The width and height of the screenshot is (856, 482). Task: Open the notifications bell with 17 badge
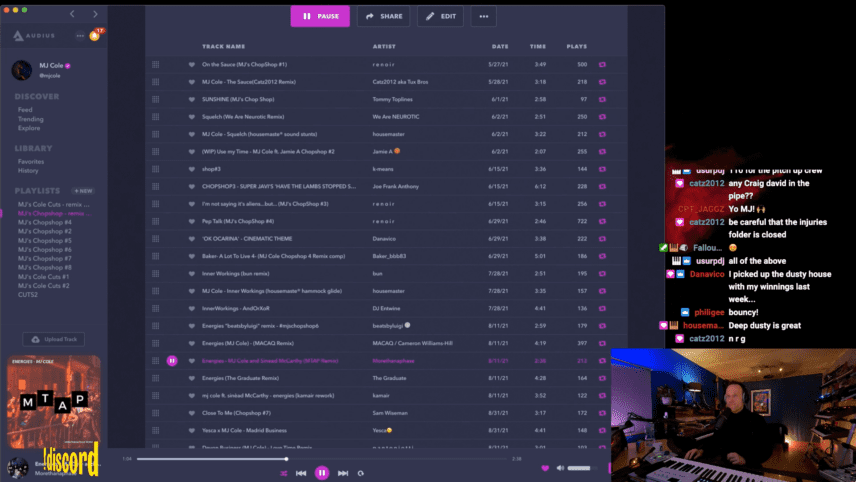[95, 35]
